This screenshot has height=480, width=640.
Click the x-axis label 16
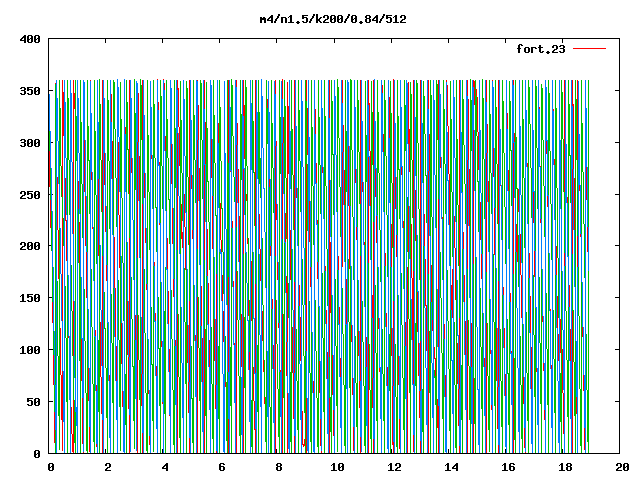pos(509,467)
